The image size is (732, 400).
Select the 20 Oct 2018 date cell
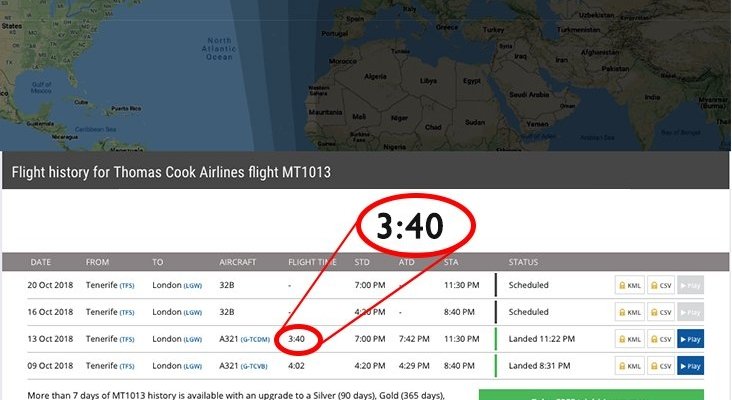(x=50, y=285)
